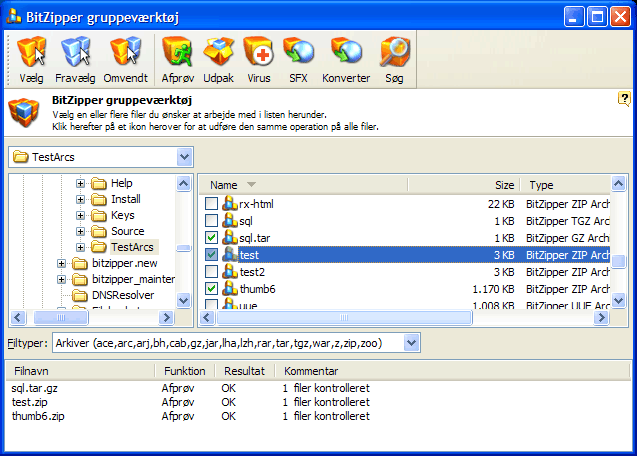Click the SFX self-extractor icon
This screenshot has width=637, height=456.
click(x=298, y=52)
